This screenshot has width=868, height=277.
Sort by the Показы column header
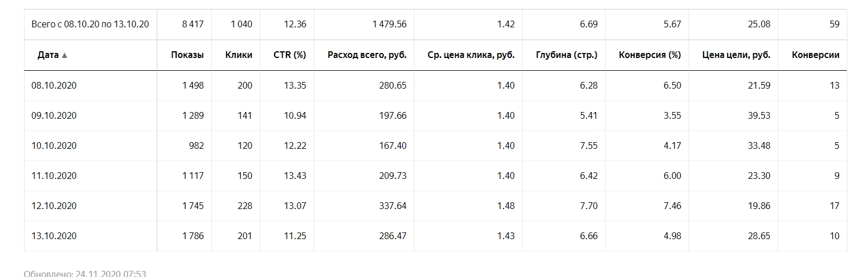[x=187, y=55]
